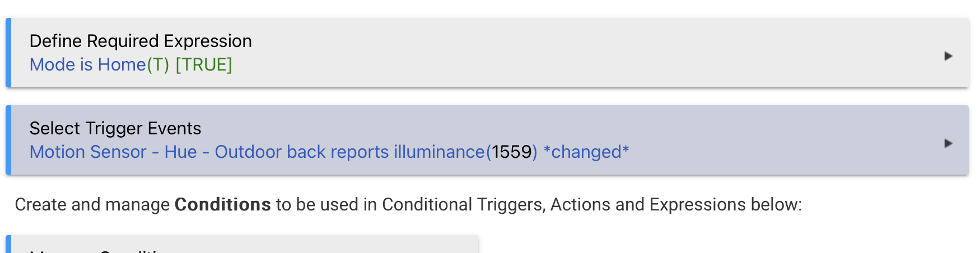Viewport: 980px width, 253px height.
Task: Click the Define Required Expression heading
Action: tap(141, 41)
